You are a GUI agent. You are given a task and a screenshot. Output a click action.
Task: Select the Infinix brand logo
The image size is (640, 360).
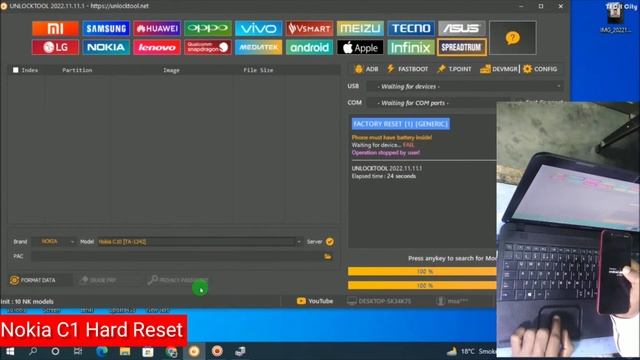click(411, 47)
